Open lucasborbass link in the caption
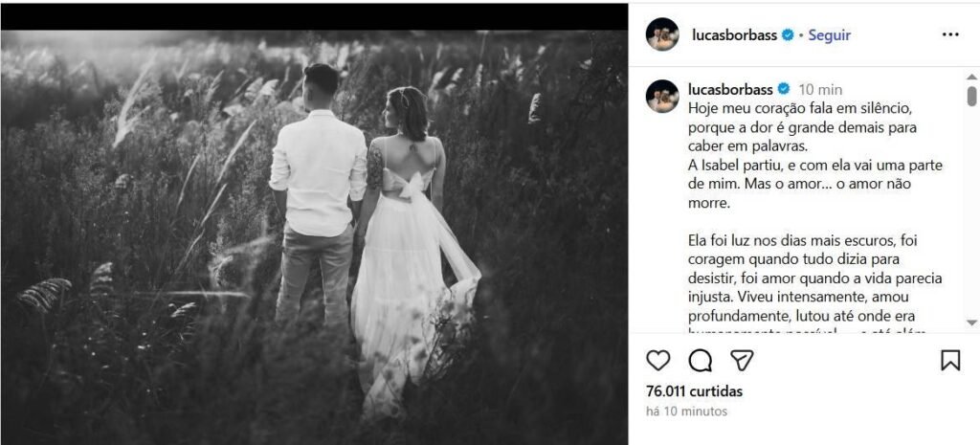Viewport: 980px width, 445px height. click(x=730, y=89)
